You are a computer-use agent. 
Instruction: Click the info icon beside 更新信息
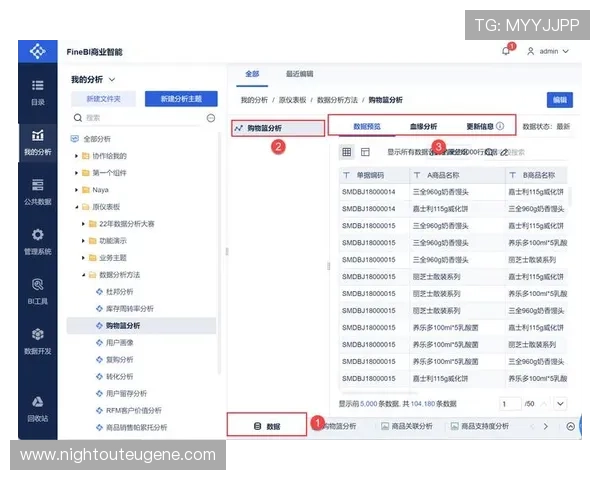click(x=500, y=126)
